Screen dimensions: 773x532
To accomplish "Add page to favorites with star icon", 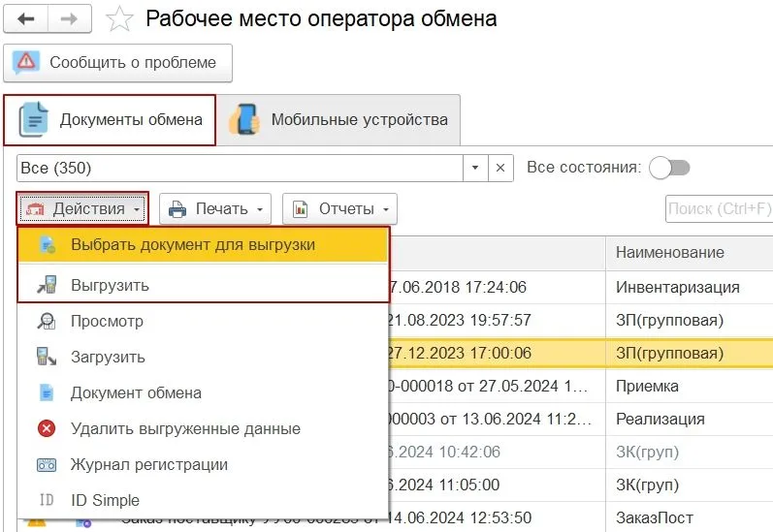I will click(x=119, y=18).
